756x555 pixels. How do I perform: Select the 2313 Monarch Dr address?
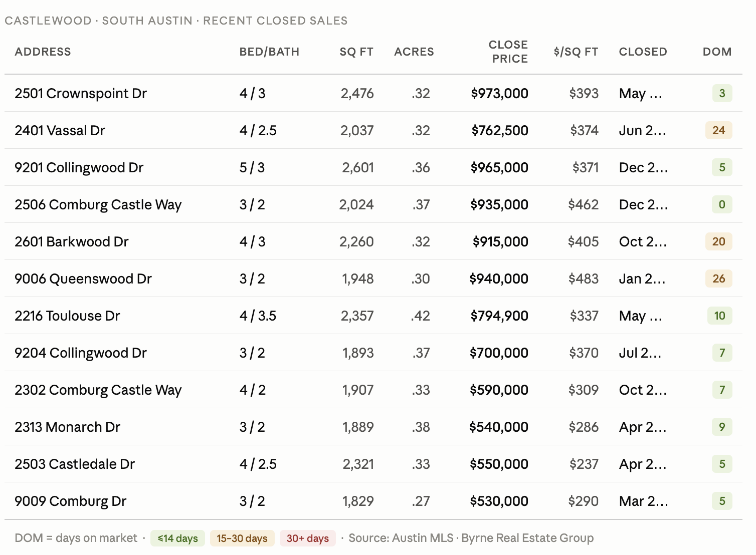pos(67,427)
